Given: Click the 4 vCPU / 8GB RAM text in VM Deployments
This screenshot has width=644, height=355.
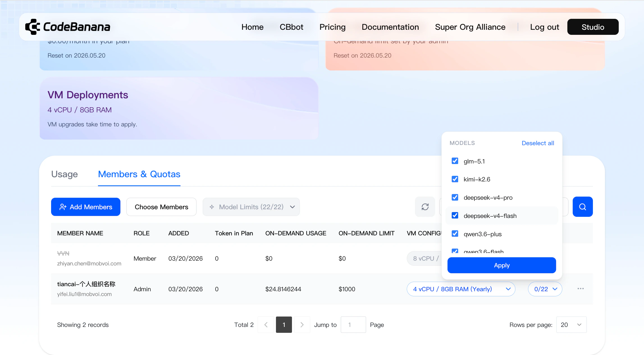Looking at the screenshot, I should [80, 110].
